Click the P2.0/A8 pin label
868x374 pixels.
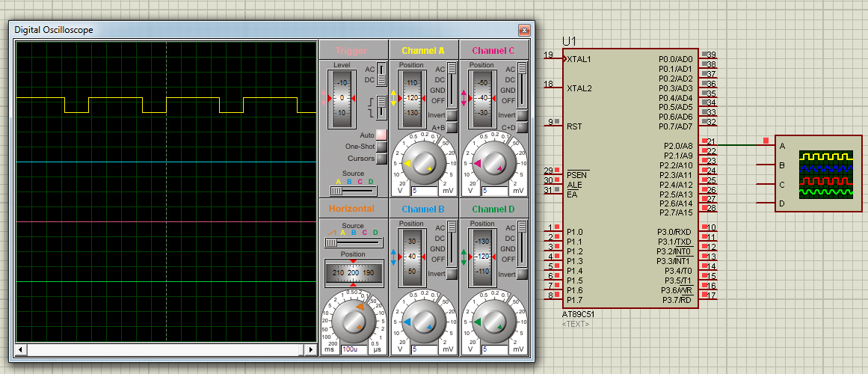(678, 146)
